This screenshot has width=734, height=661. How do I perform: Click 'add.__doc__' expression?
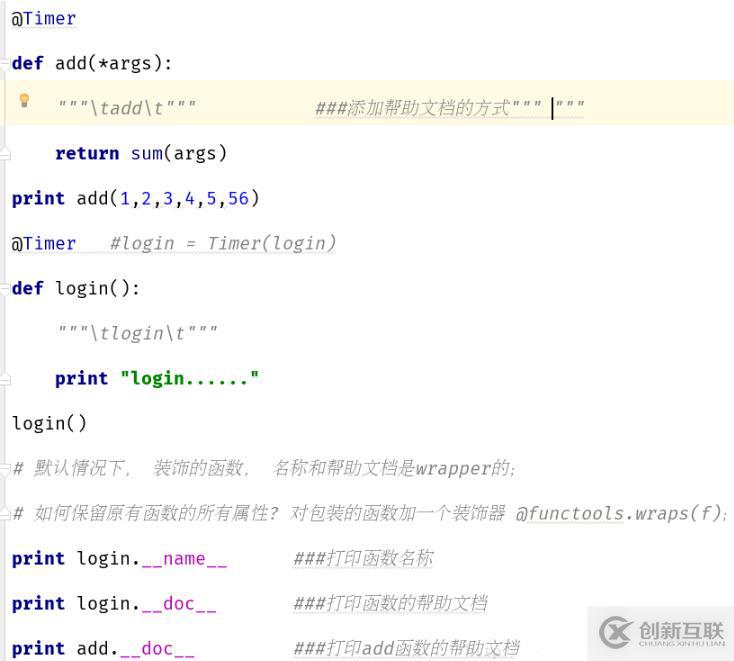[135, 648]
